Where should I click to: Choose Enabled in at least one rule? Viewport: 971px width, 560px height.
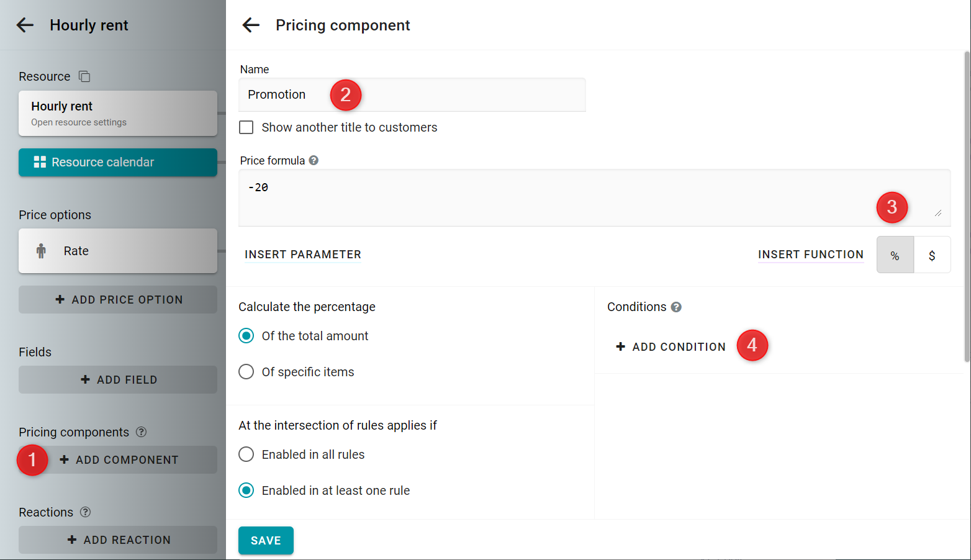(x=246, y=490)
